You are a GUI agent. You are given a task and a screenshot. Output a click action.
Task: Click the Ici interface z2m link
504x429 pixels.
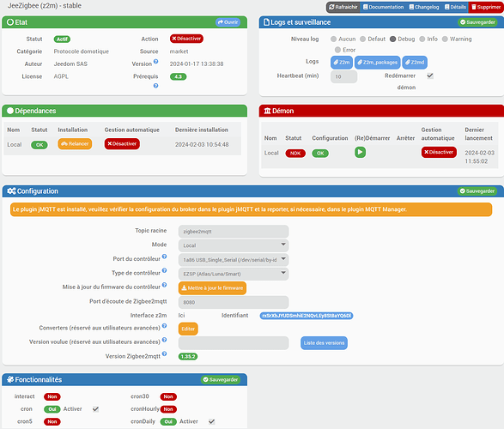(x=182, y=316)
